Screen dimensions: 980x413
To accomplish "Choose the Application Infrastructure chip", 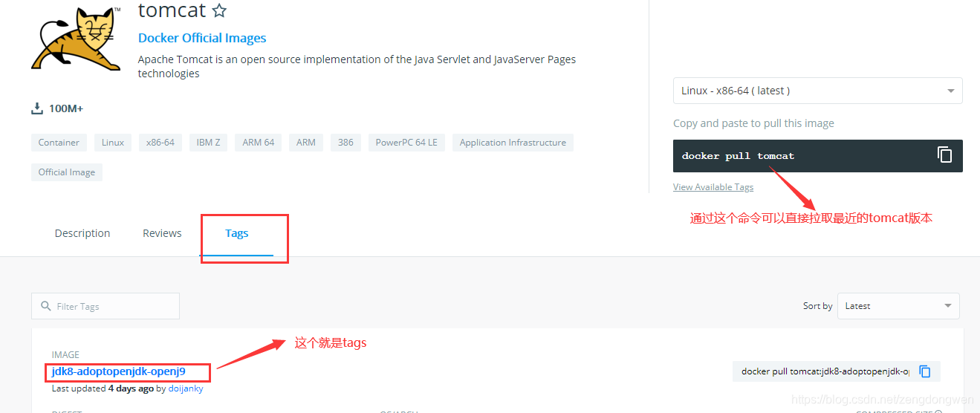I will pyautogui.click(x=513, y=143).
